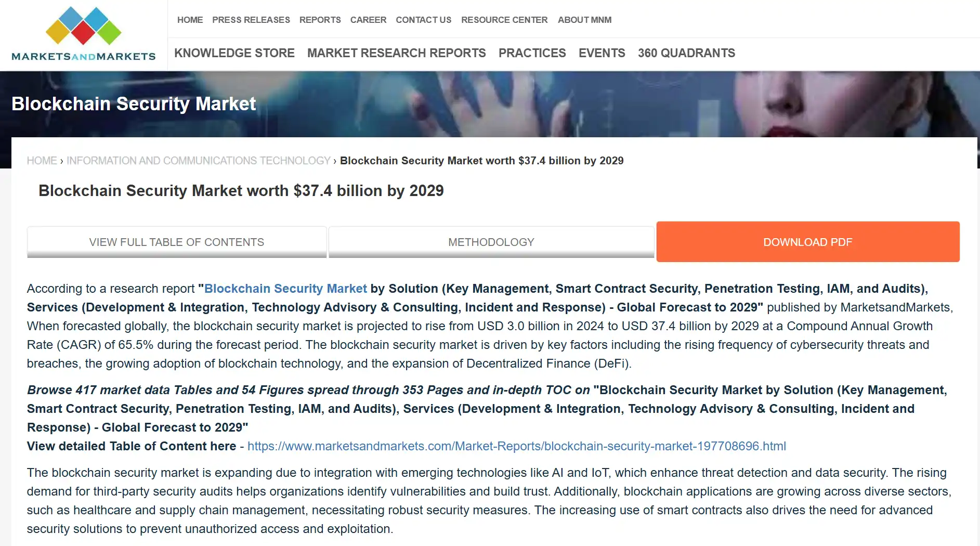Open 360 QUADRANTS from the main menu

pos(686,53)
